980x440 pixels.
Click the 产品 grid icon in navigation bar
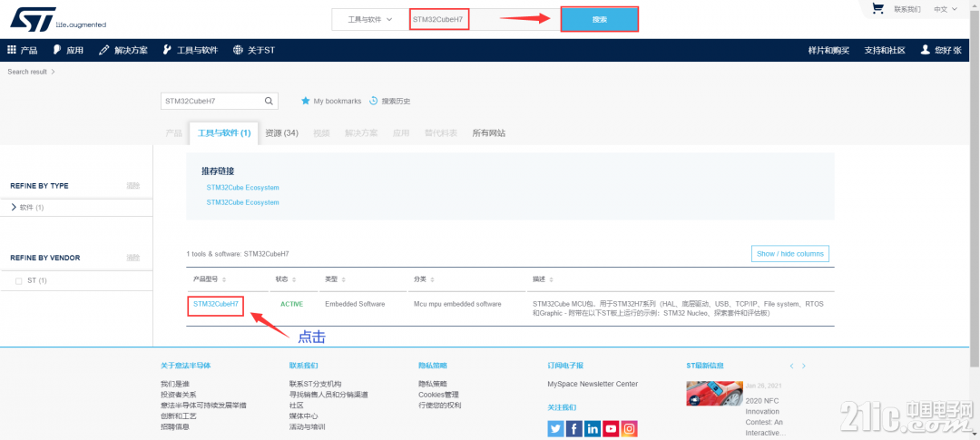[11, 50]
